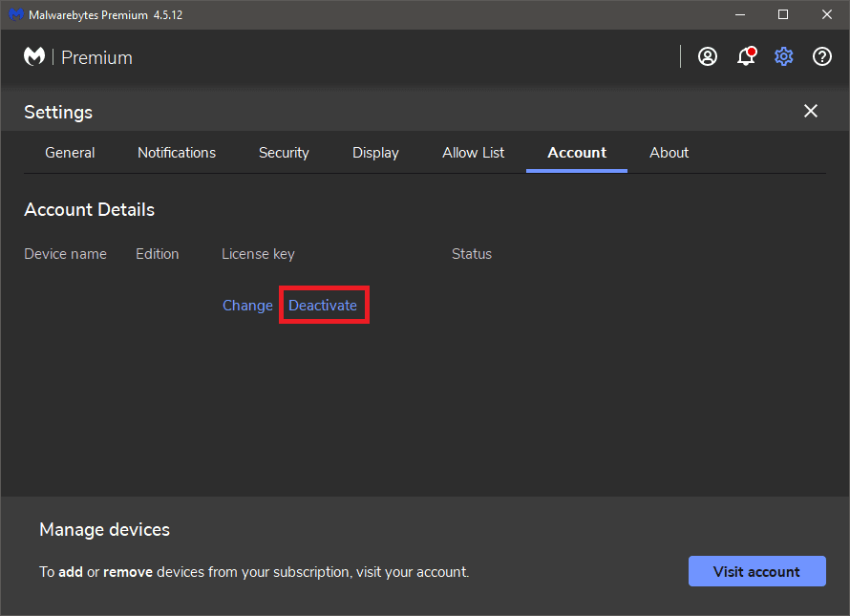Open the account profile icon

pos(707,56)
